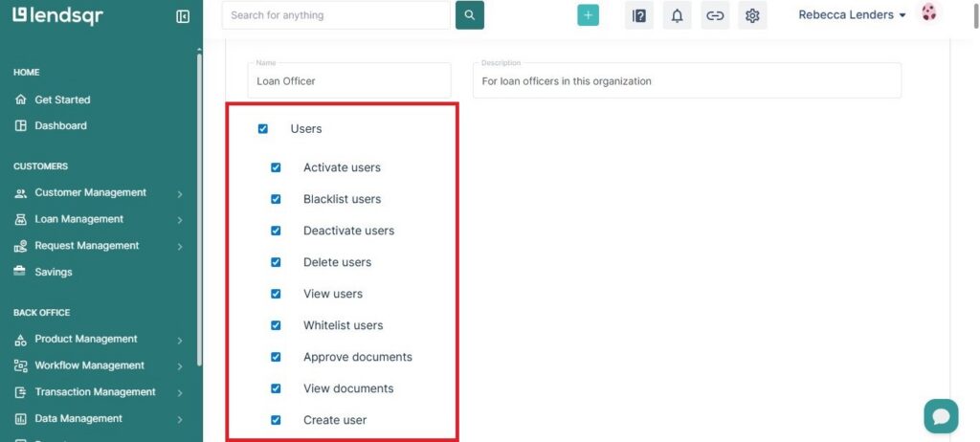This screenshot has height=442, width=980.
Task: Uncheck the View users permission
Action: (x=276, y=294)
